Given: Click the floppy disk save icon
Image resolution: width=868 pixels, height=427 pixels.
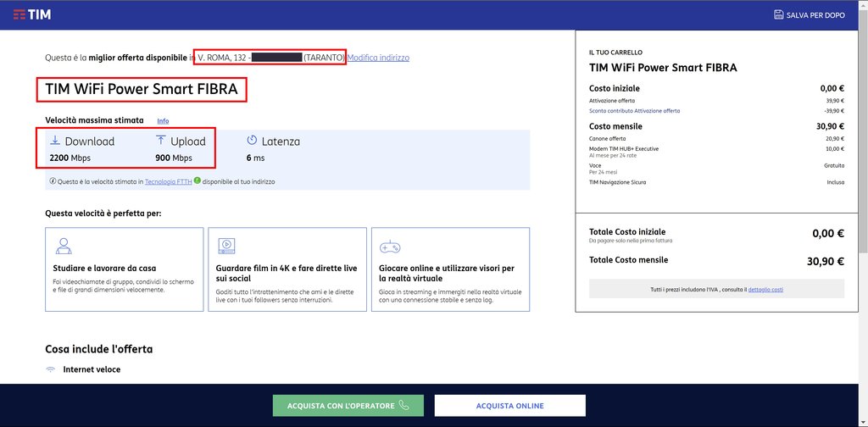Looking at the screenshot, I should pyautogui.click(x=779, y=14).
